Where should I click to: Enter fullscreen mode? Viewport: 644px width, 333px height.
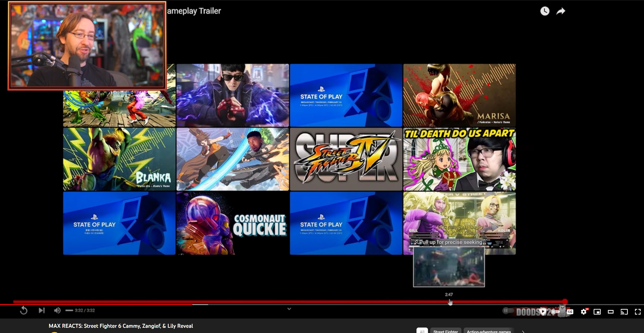[x=637, y=312]
